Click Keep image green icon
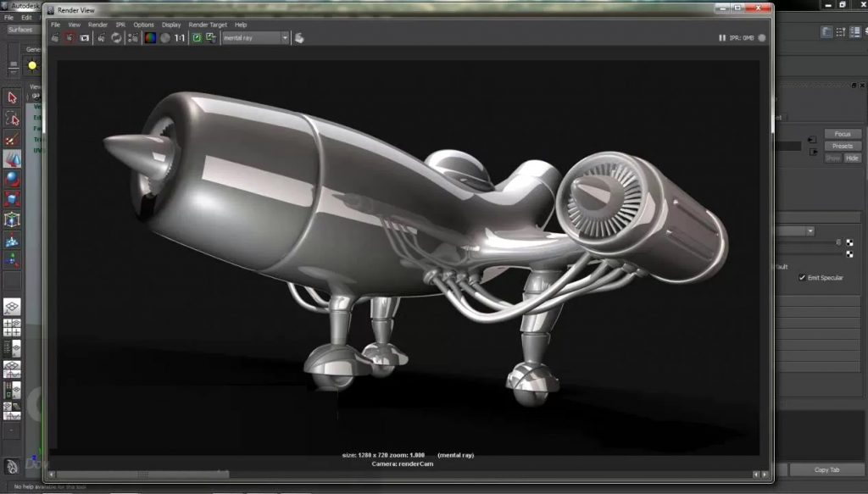The width and height of the screenshot is (868, 494). point(197,37)
